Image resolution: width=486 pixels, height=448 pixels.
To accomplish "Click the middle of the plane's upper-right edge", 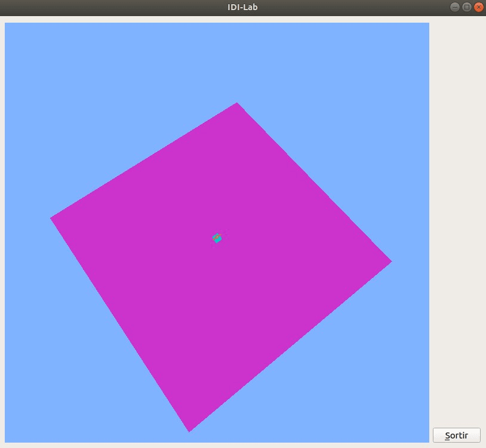I will point(313,183).
